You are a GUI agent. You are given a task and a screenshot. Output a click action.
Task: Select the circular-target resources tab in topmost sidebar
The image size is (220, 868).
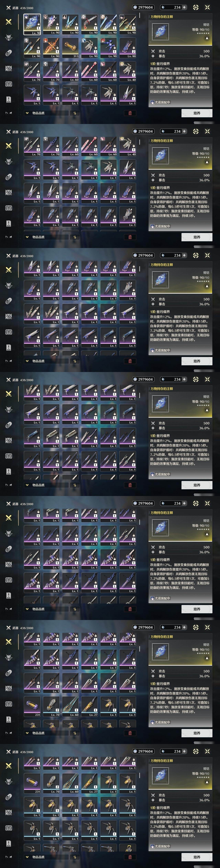[x=9, y=68]
